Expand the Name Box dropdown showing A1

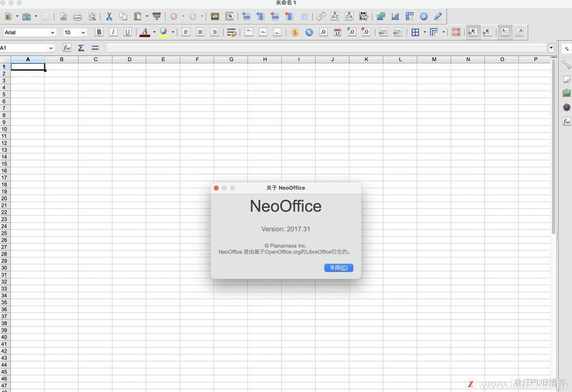coord(51,48)
